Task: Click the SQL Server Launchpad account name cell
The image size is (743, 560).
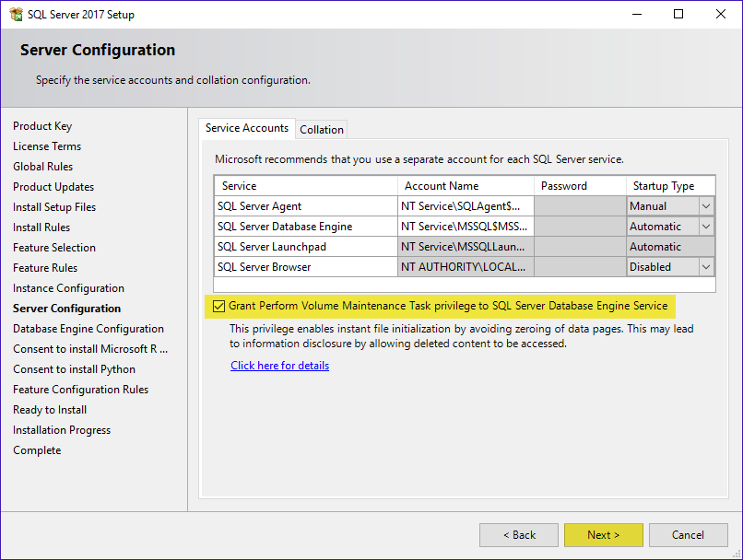Action: 466,247
